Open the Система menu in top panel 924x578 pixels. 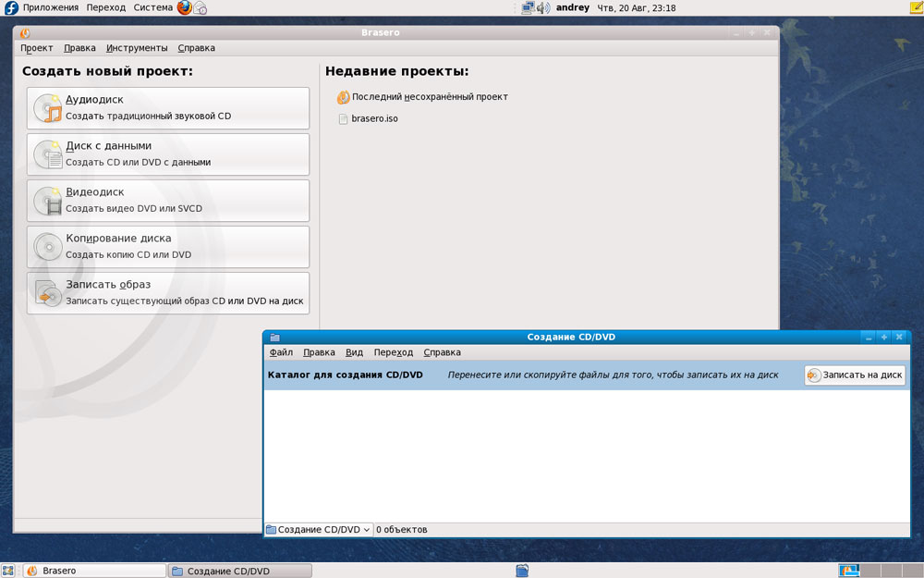153,7
